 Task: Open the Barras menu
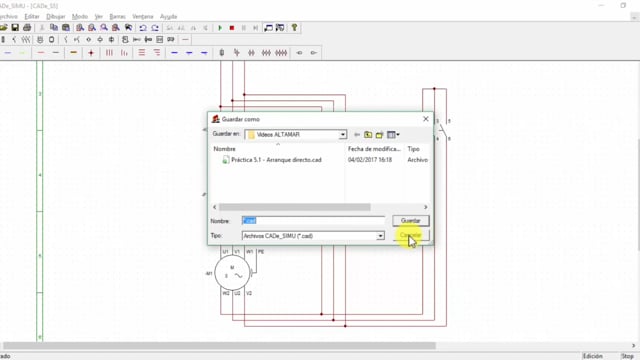coord(118,17)
